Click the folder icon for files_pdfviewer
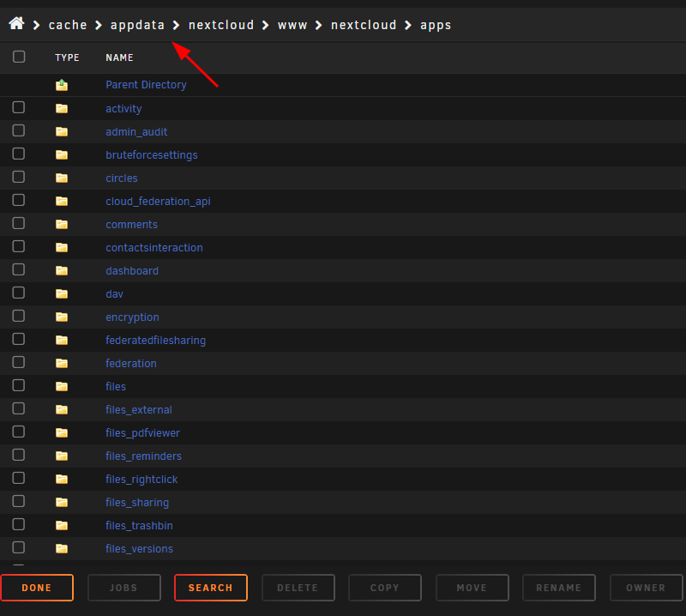This screenshot has width=686, height=616. click(x=62, y=433)
